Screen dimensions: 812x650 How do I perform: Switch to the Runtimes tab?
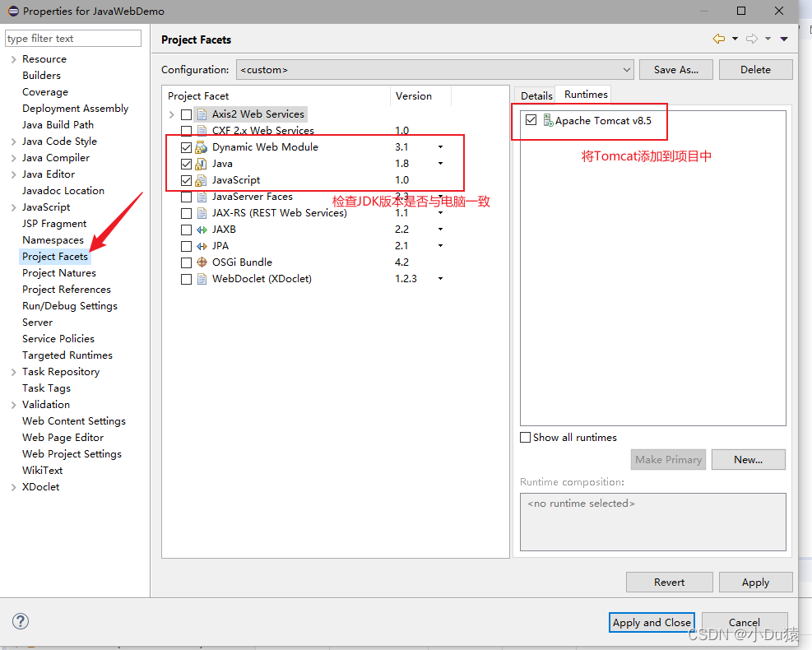tap(586, 95)
